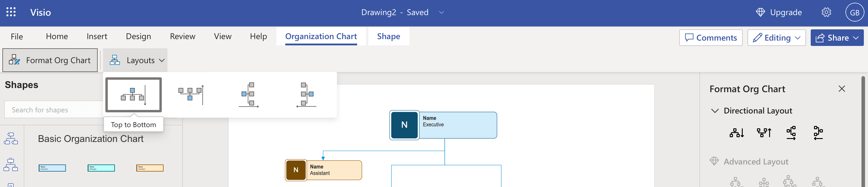Select first org chart stencil icon in sidebar
This screenshot has width=868, height=187.
tap(11, 138)
